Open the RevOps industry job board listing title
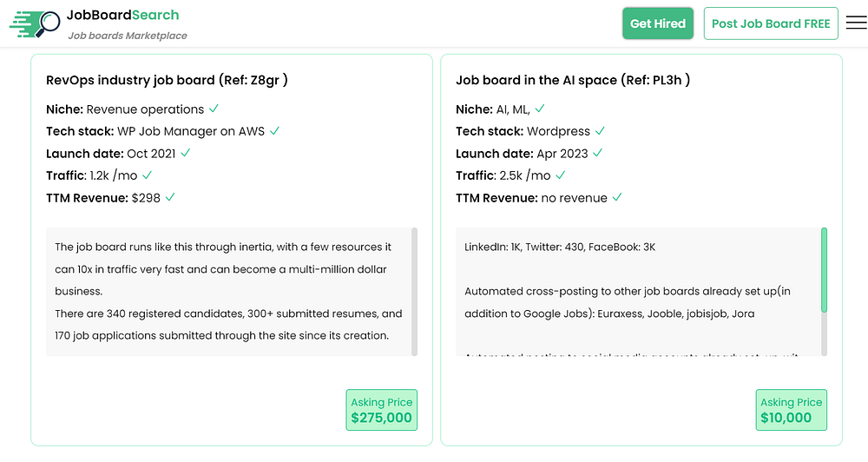This screenshot has height=462, width=868. point(167,80)
